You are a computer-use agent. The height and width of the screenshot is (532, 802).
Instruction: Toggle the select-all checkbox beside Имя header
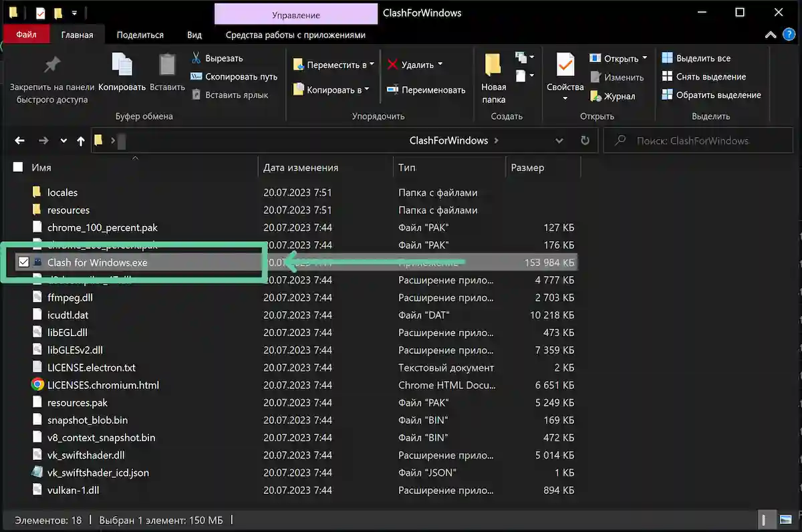[x=18, y=168]
